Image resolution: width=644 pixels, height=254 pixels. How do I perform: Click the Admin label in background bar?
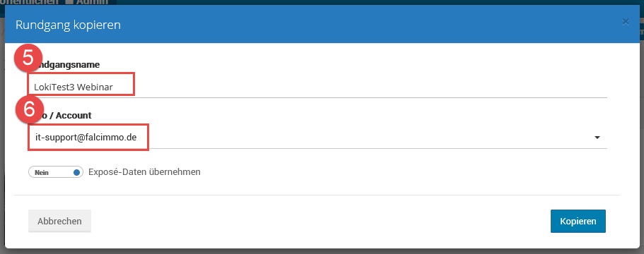pyautogui.click(x=92, y=2)
